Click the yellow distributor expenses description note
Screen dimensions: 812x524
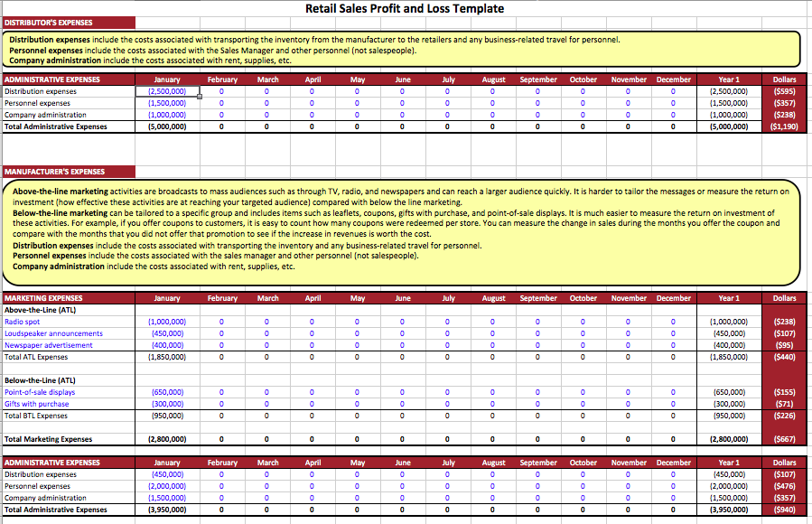tap(401, 50)
